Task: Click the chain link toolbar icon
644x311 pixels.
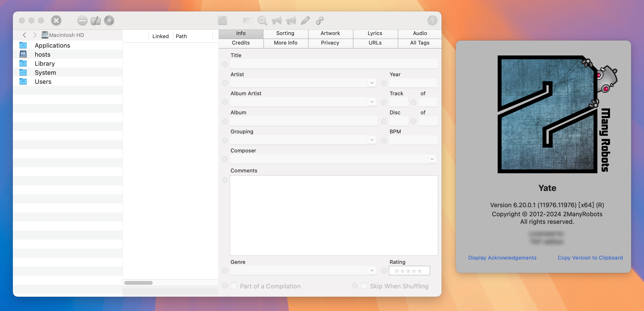Action: [x=320, y=20]
